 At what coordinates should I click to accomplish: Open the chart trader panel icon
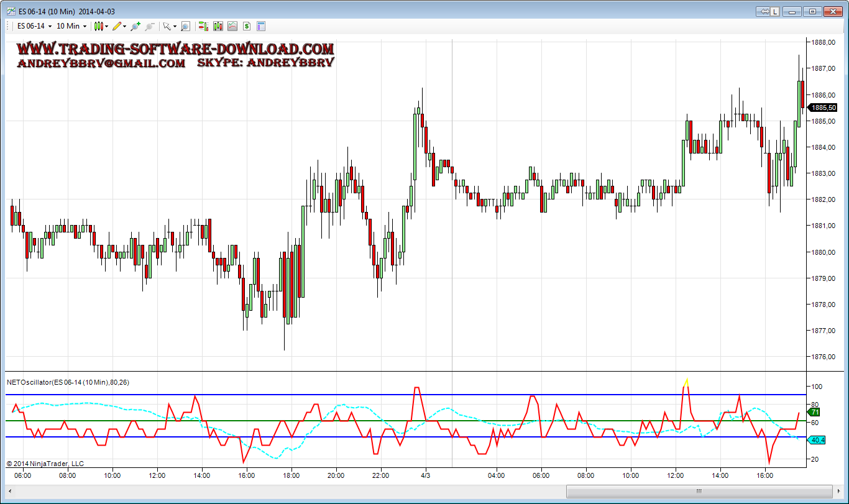coord(203,26)
